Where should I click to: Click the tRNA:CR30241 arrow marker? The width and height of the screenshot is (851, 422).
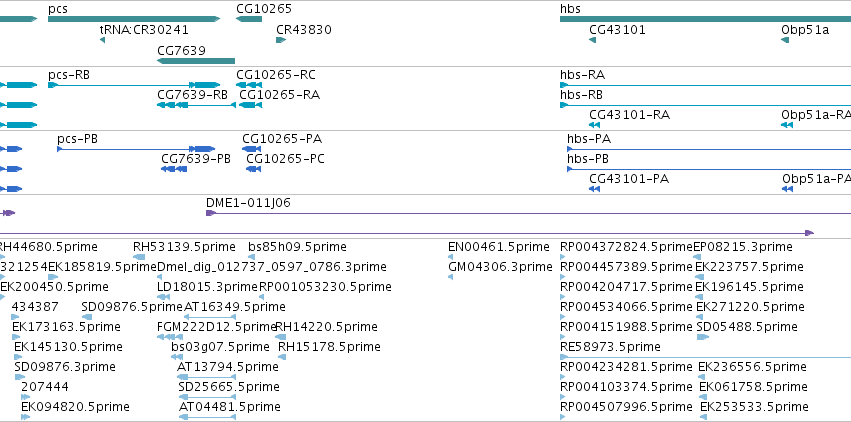[x=102, y=40]
